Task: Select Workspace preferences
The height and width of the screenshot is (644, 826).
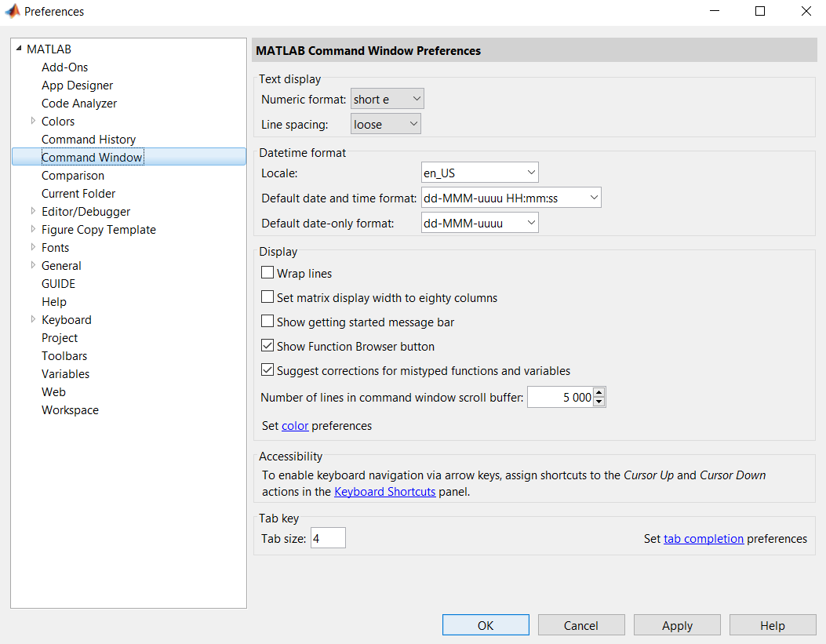Action: pyautogui.click(x=70, y=410)
